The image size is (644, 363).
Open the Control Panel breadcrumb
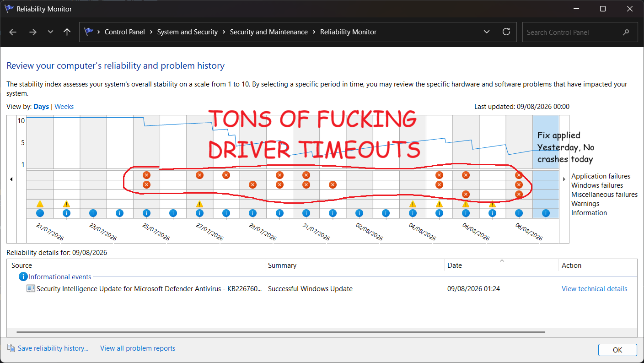[125, 32]
